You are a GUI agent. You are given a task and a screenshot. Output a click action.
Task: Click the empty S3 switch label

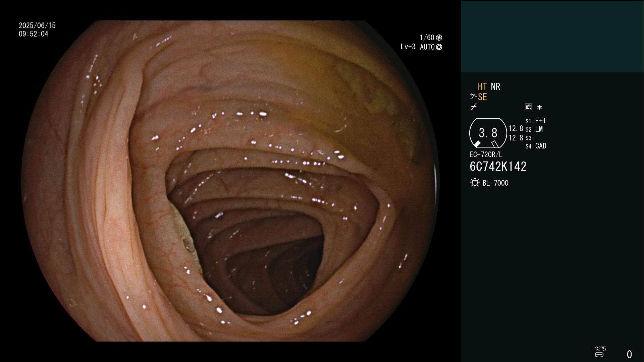530,138
